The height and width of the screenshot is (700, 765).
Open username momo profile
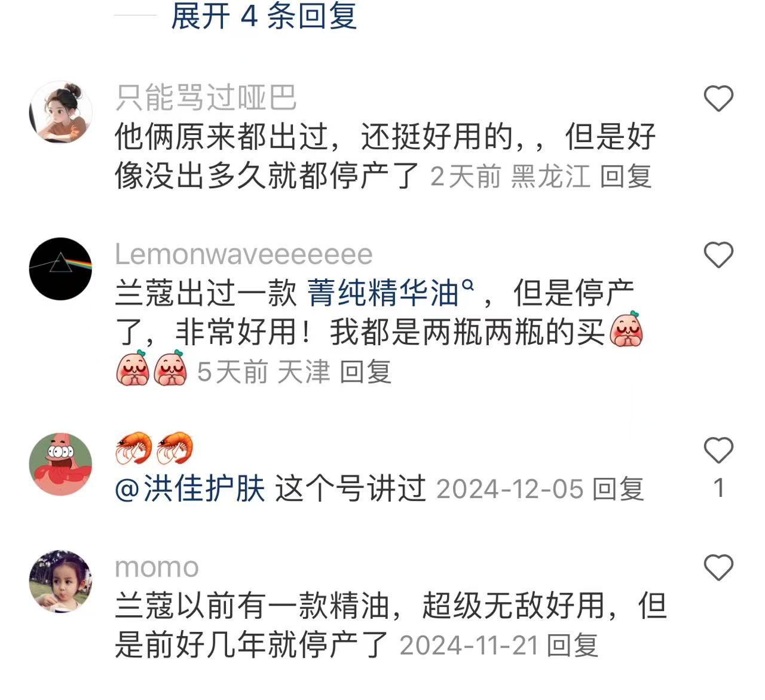point(157,567)
